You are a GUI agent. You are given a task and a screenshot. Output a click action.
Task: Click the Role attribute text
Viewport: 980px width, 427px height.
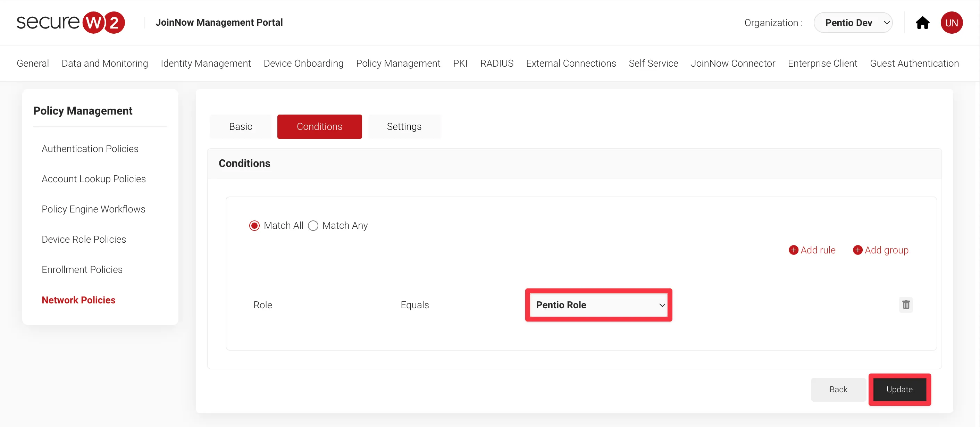[262, 305]
